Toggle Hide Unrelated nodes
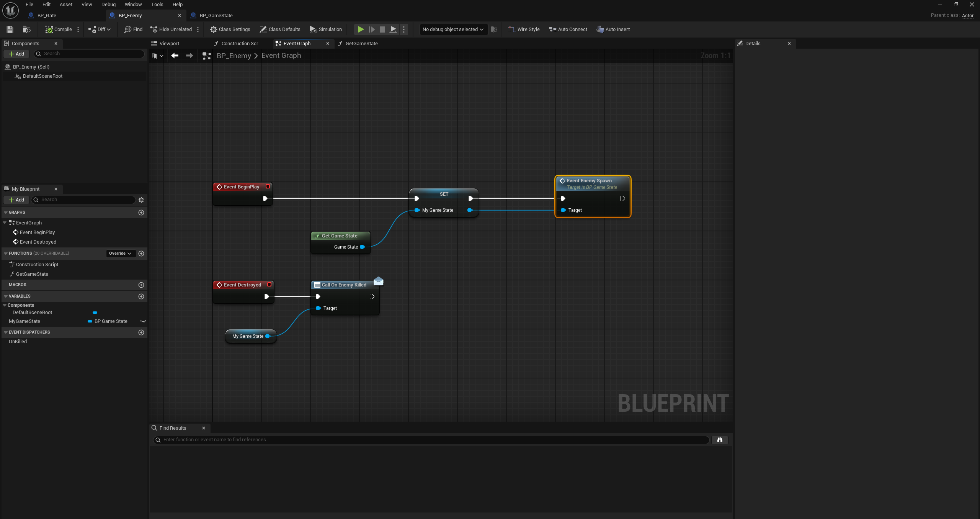This screenshot has width=980, height=519. click(171, 29)
